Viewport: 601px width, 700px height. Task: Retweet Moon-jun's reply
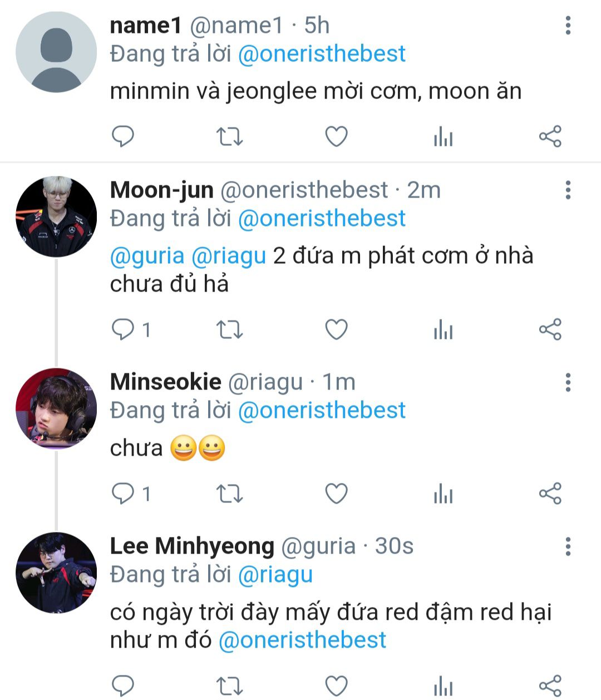[229, 330]
